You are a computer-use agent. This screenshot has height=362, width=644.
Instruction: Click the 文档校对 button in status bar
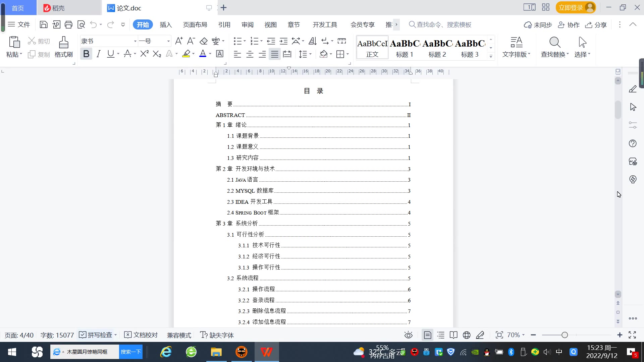141,335
